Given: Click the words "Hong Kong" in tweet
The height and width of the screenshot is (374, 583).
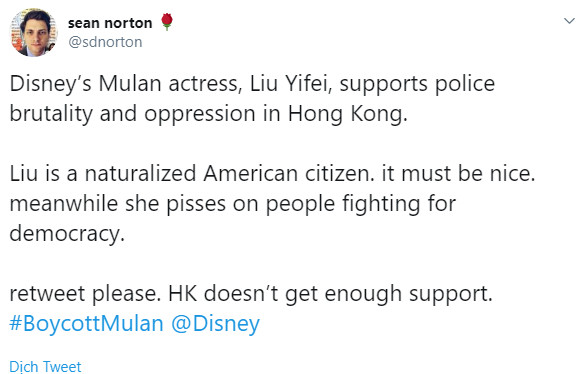Looking at the screenshot, I should (347, 113).
